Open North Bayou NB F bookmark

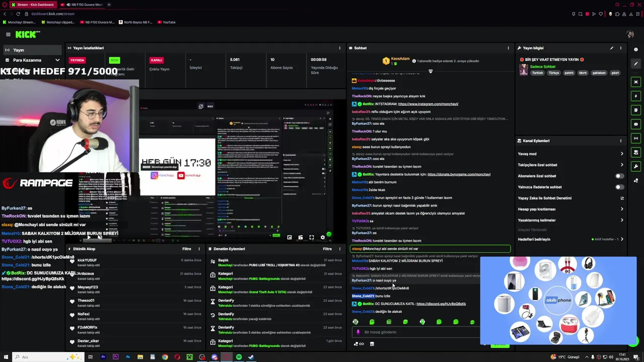[x=135, y=22]
